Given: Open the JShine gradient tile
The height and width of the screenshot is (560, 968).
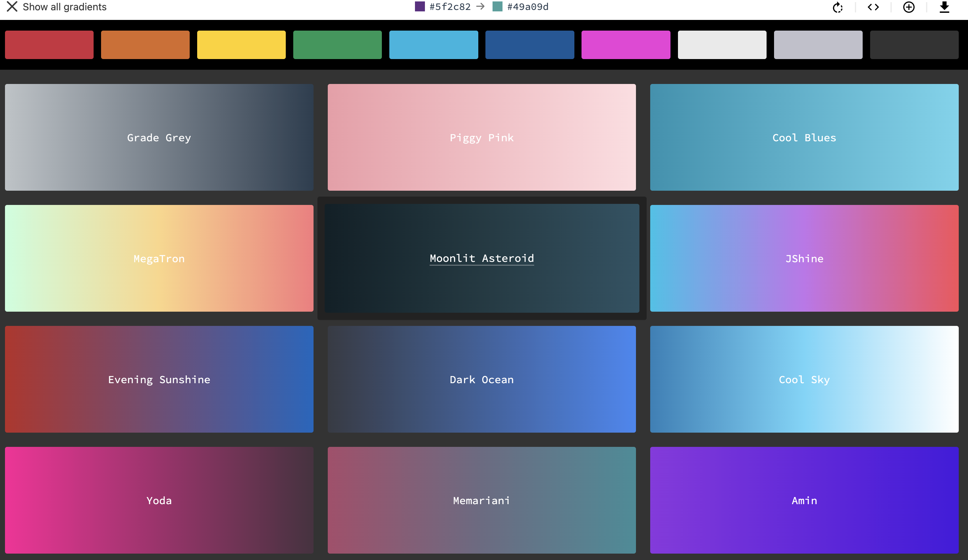Looking at the screenshot, I should (x=804, y=258).
